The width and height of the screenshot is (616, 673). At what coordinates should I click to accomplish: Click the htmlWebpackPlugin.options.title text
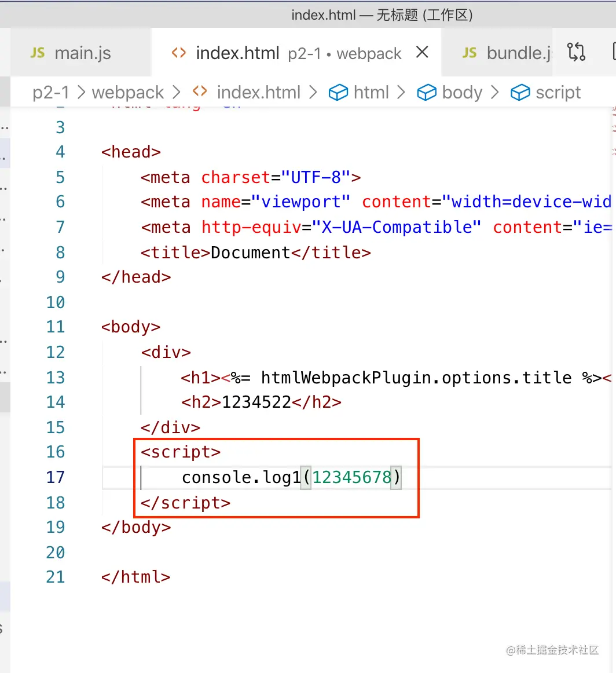(416, 378)
